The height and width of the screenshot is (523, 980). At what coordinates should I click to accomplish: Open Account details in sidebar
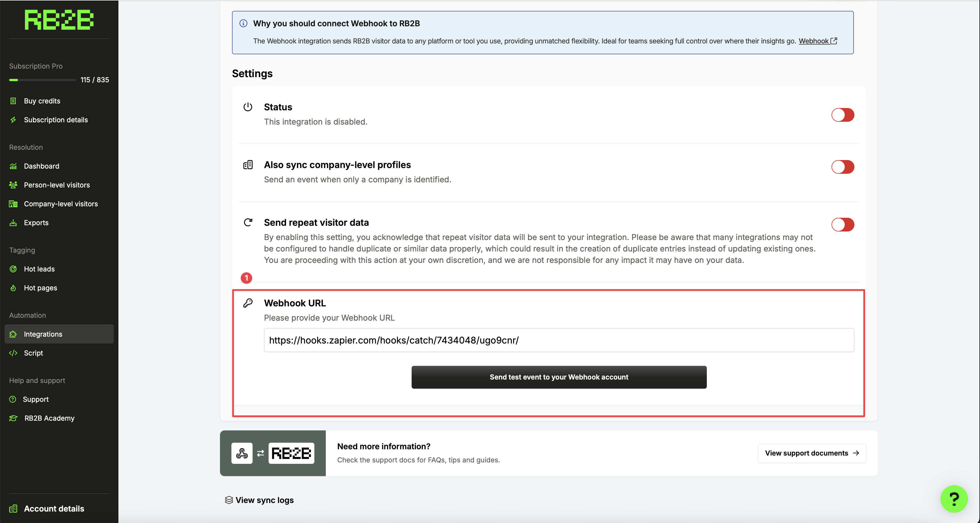click(x=54, y=508)
